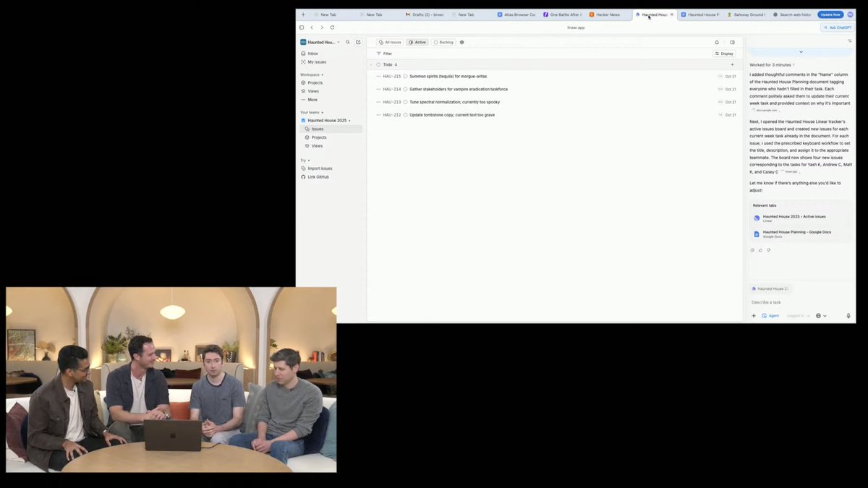The image size is (868, 488).
Task: Open three-dot menu for HAU-215
Action: pyautogui.click(x=378, y=76)
